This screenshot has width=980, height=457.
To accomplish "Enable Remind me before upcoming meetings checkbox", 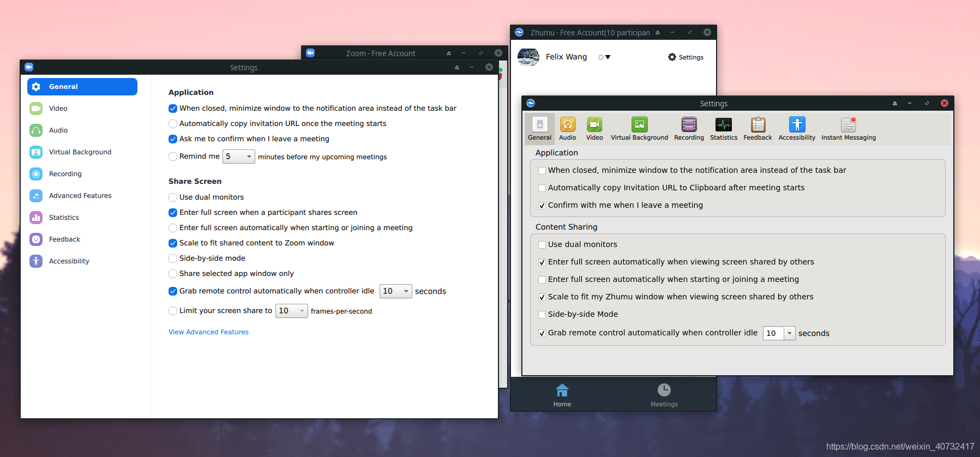I will pyautogui.click(x=173, y=157).
